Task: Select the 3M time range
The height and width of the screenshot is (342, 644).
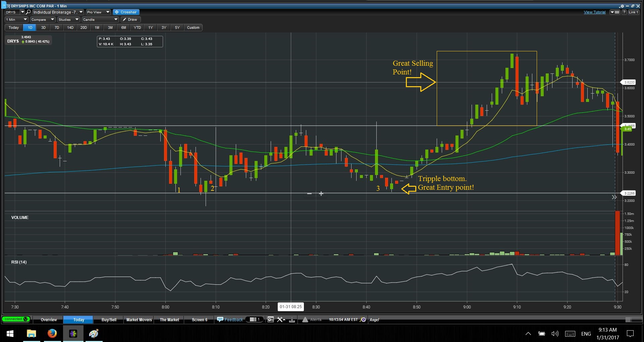Action: (x=110, y=27)
